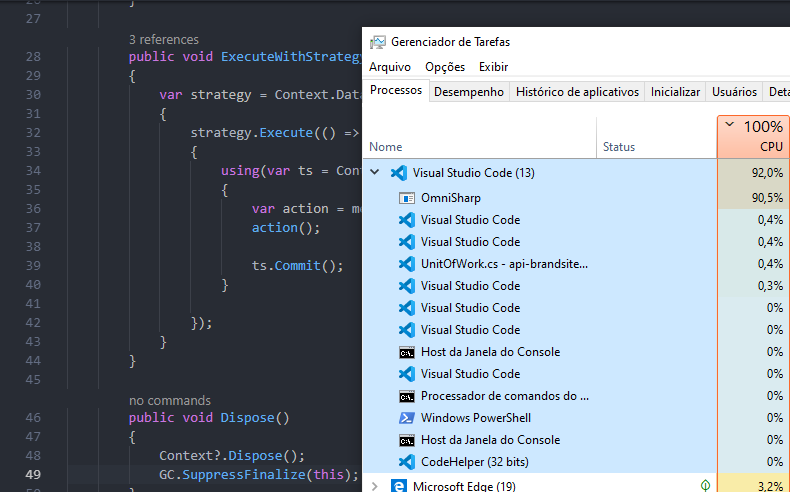Screen dimensions: 790x492
Task: Select the Processador de comandos do ... row
Action: tap(576, 396)
